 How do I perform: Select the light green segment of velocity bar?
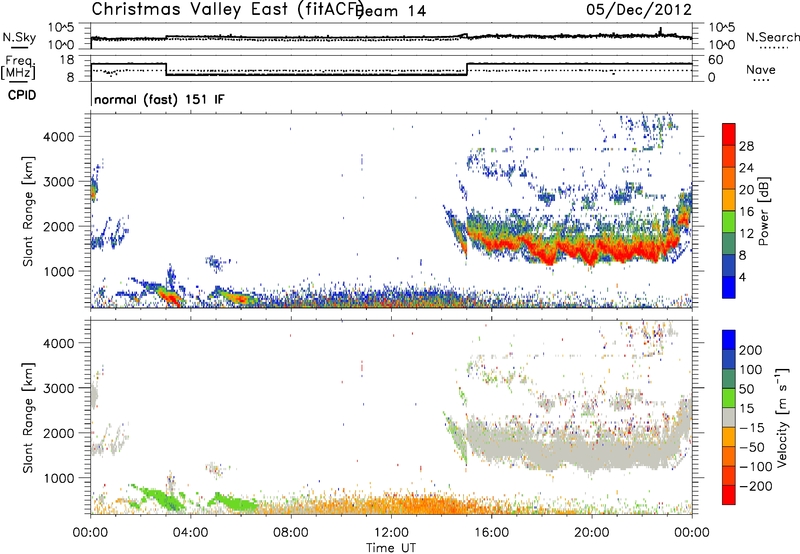click(x=729, y=398)
